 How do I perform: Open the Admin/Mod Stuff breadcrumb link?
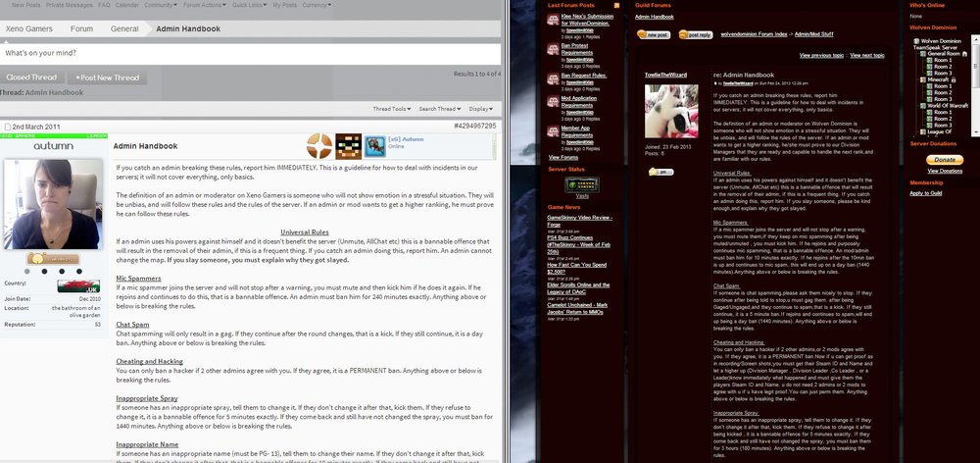(x=813, y=34)
